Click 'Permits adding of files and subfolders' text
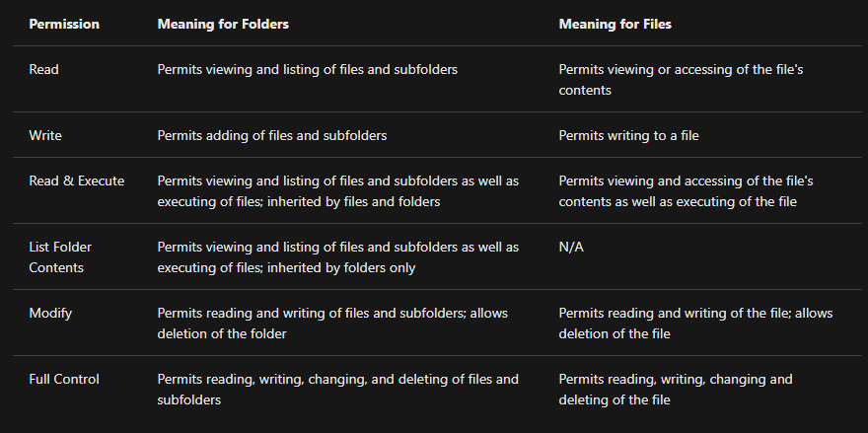Image resolution: width=868 pixels, height=433 pixels. (271, 135)
